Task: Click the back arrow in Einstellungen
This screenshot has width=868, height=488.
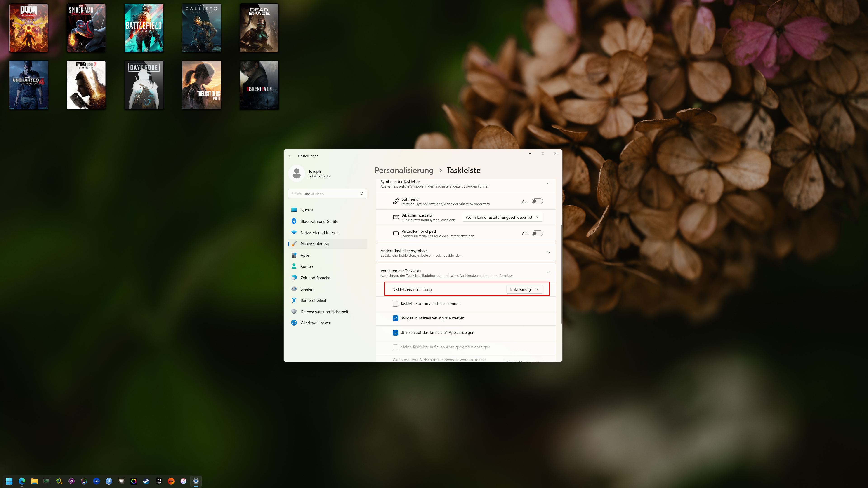Action: 290,156
